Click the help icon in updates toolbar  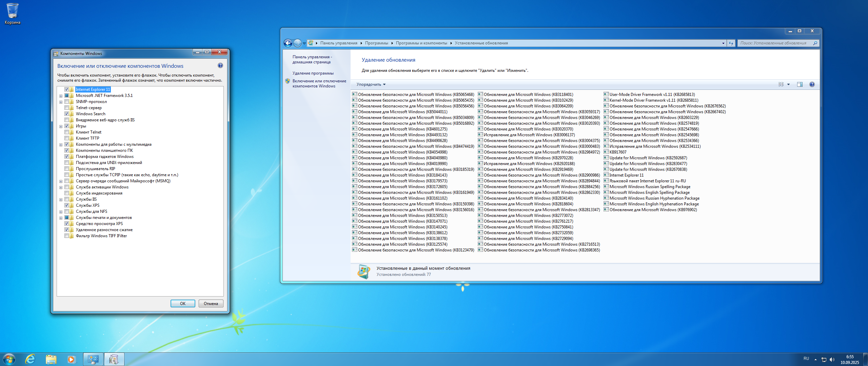point(812,84)
